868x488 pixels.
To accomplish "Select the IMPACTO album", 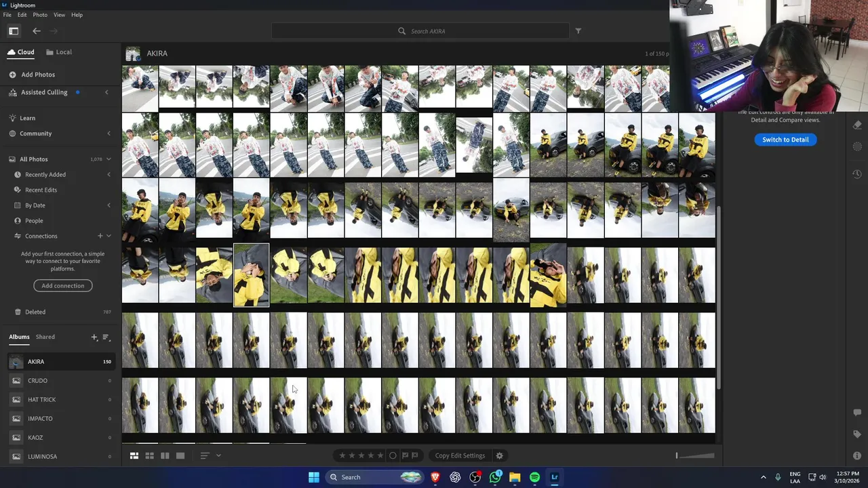I will click(60, 419).
